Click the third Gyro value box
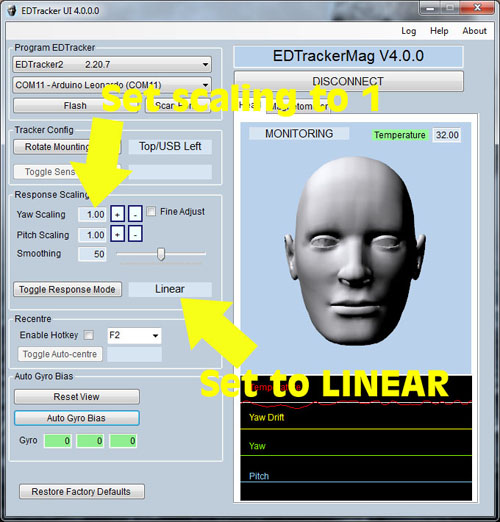500x522 pixels. [123, 441]
